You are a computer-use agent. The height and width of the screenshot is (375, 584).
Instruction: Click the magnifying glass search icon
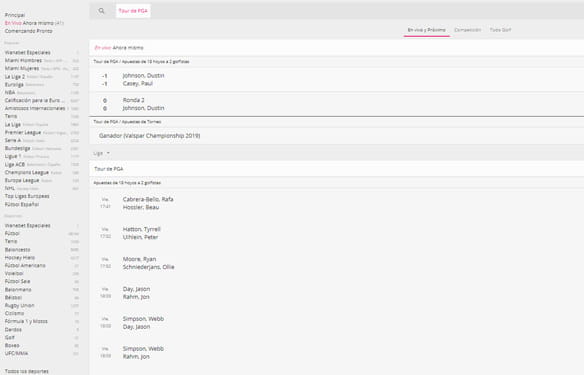tap(101, 11)
